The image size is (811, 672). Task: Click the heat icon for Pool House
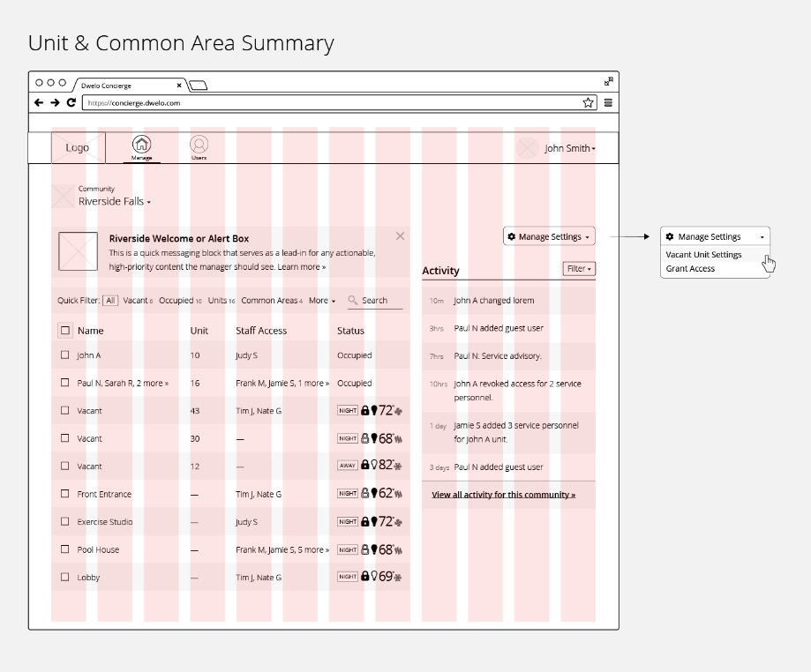pyautogui.click(x=398, y=550)
